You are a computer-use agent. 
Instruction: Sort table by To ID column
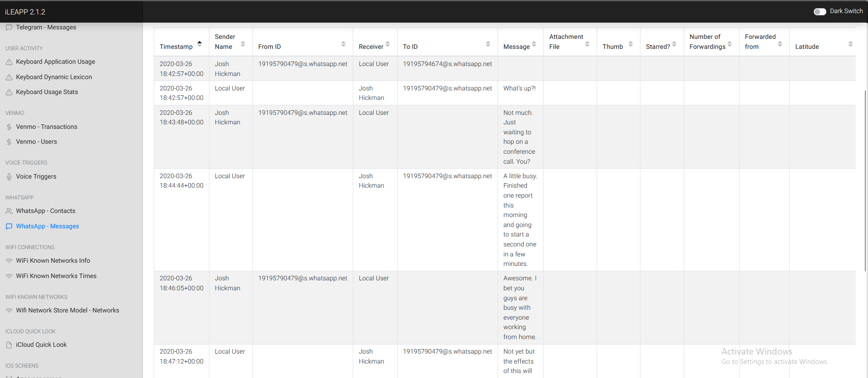pos(447,42)
